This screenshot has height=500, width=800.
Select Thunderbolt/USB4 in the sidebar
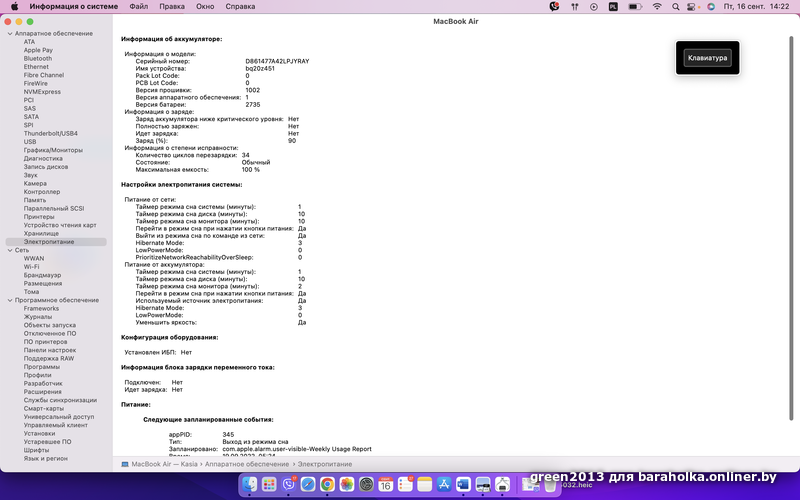pyautogui.click(x=51, y=134)
